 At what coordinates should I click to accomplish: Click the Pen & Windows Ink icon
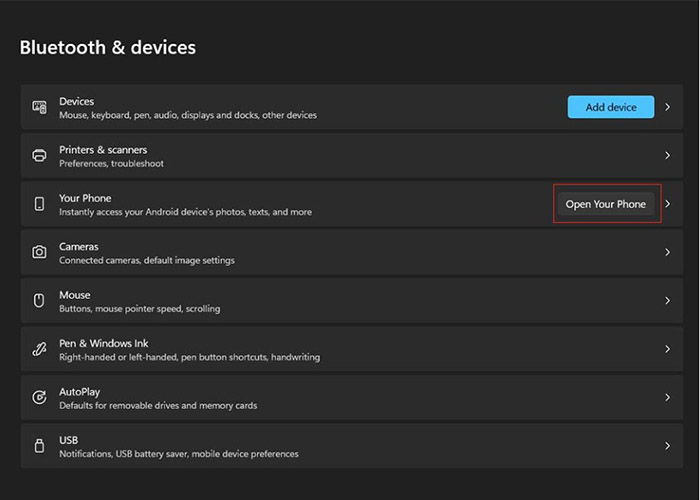pos(39,349)
